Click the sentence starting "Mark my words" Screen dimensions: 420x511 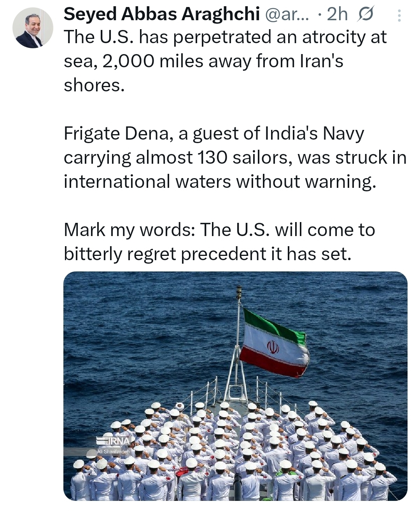(x=219, y=229)
